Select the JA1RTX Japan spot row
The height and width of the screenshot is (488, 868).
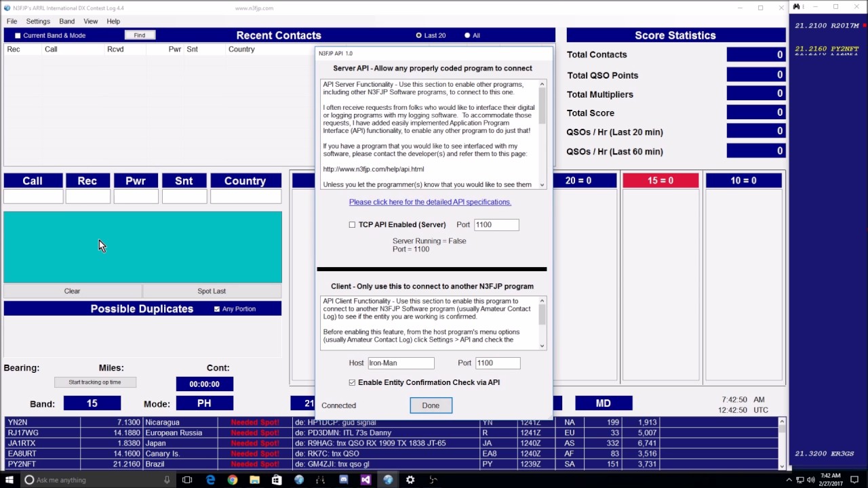(x=392, y=443)
